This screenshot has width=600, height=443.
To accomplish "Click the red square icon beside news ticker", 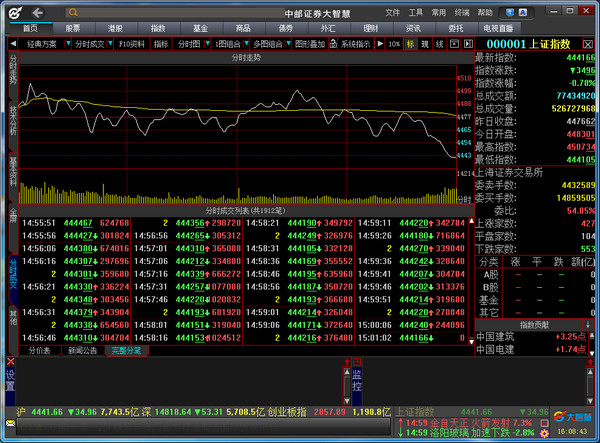I will point(544,423).
